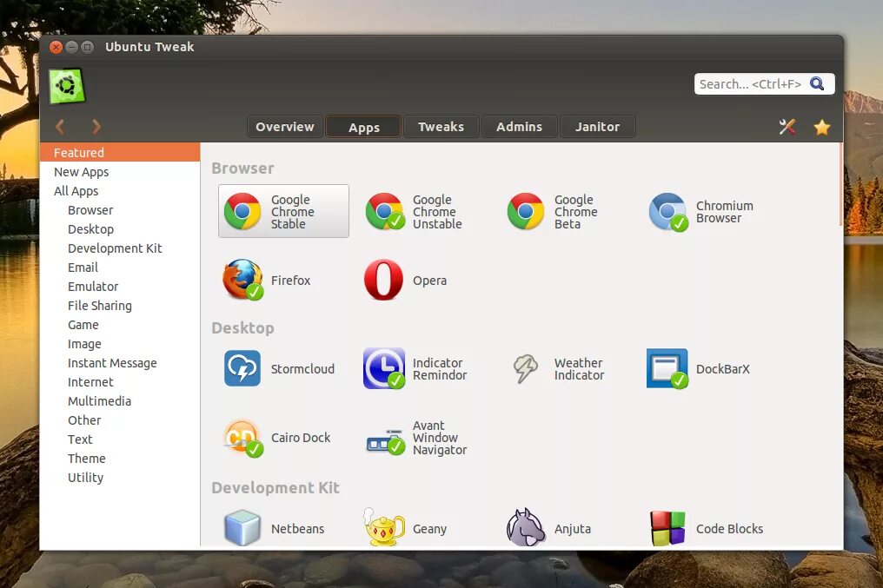The width and height of the screenshot is (883, 588).
Task: Select the Anjuta horse icon
Action: 526,527
